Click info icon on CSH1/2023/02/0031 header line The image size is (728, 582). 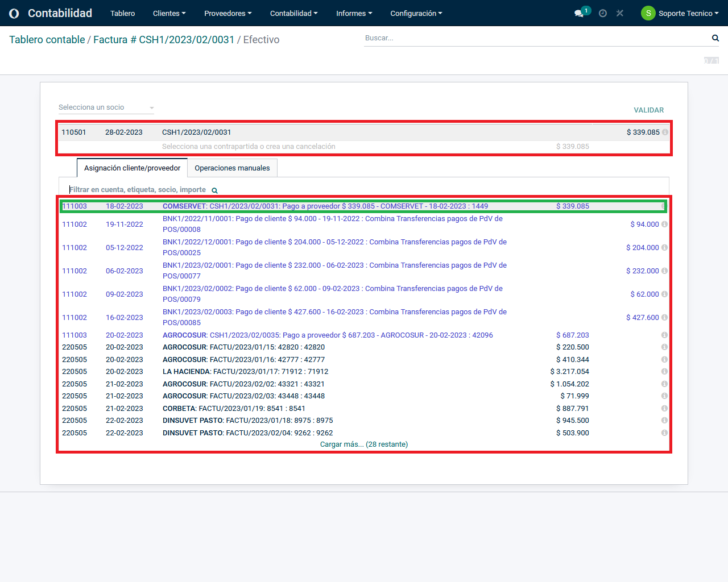click(665, 132)
